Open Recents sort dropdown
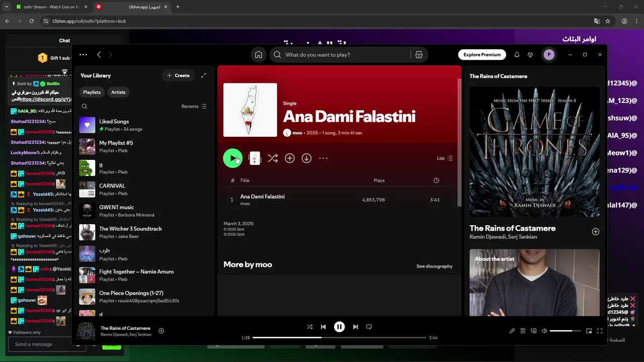Screen dimensions: 644x362 [194, 106]
